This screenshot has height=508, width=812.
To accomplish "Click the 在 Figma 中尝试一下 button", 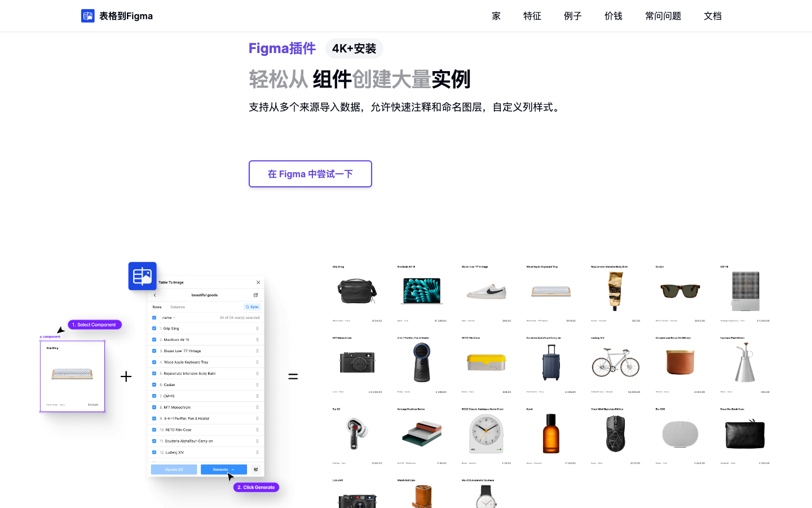I will 310,174.
